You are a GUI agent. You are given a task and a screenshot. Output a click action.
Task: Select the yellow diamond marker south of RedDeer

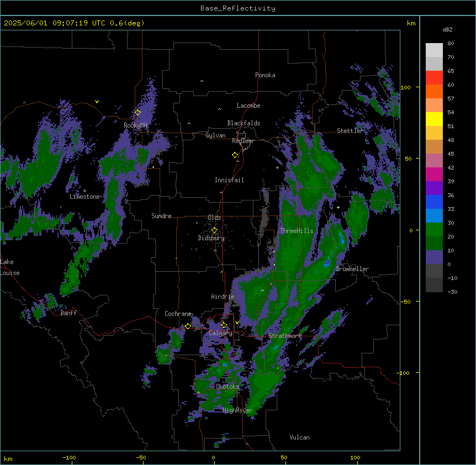coord(235,155)
